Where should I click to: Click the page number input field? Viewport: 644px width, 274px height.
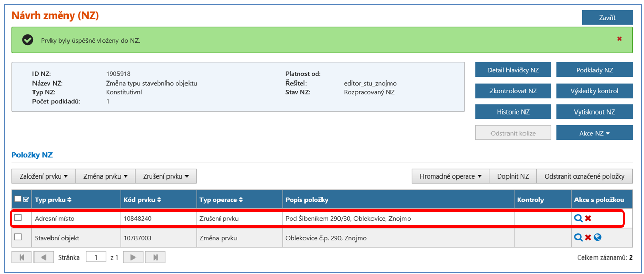click(x=95, y=257)
